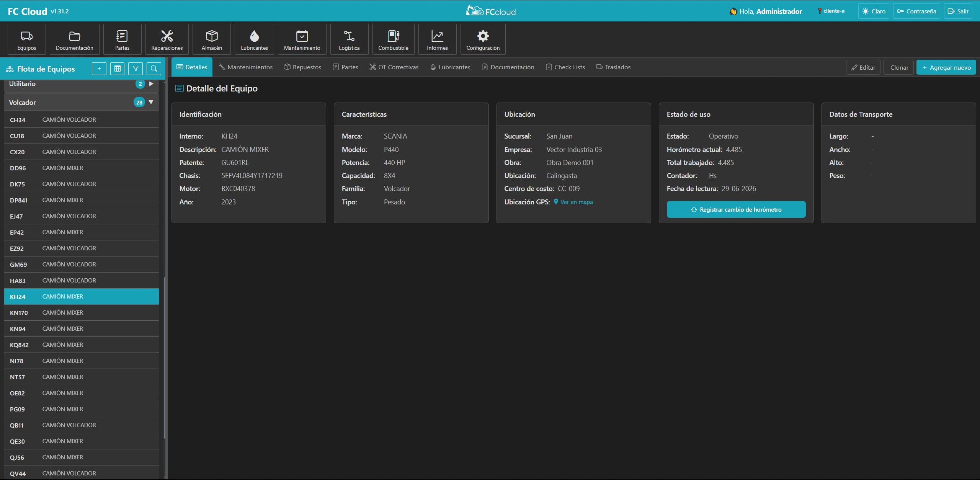Open the Combustible module

click(x=393, y=40)
